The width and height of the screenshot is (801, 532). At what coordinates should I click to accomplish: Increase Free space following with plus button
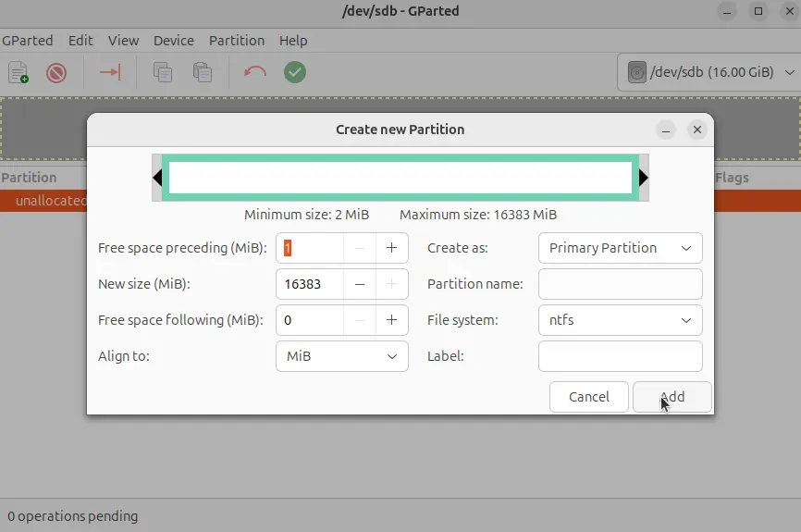[x=392, y=320]
